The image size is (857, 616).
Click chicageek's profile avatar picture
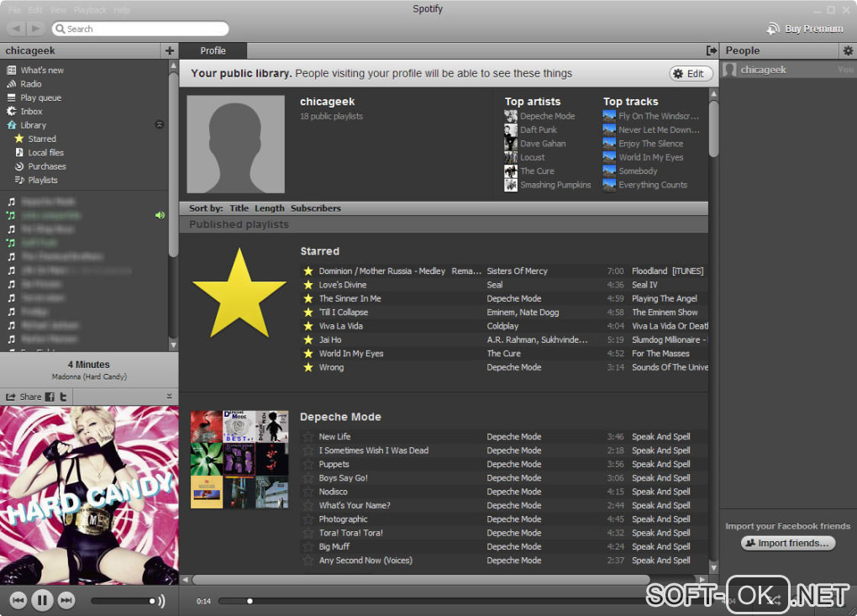coord(235,145)
